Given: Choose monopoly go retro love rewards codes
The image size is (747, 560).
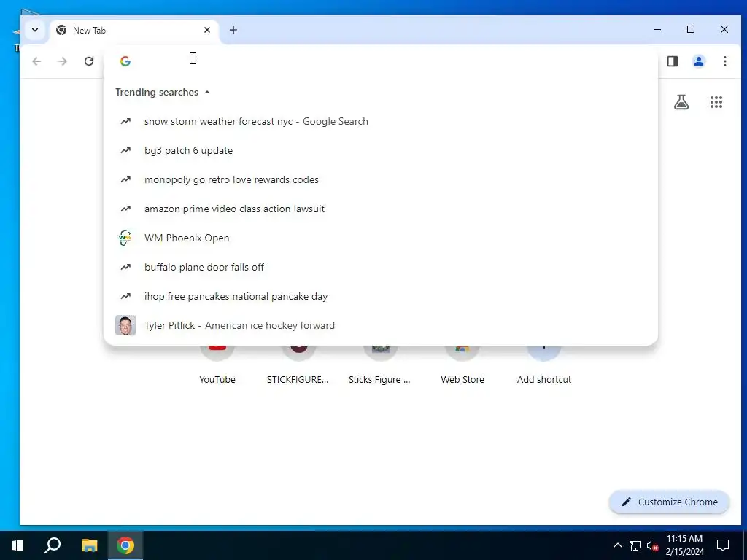Looking at the screenshot, I should (381, 179).
